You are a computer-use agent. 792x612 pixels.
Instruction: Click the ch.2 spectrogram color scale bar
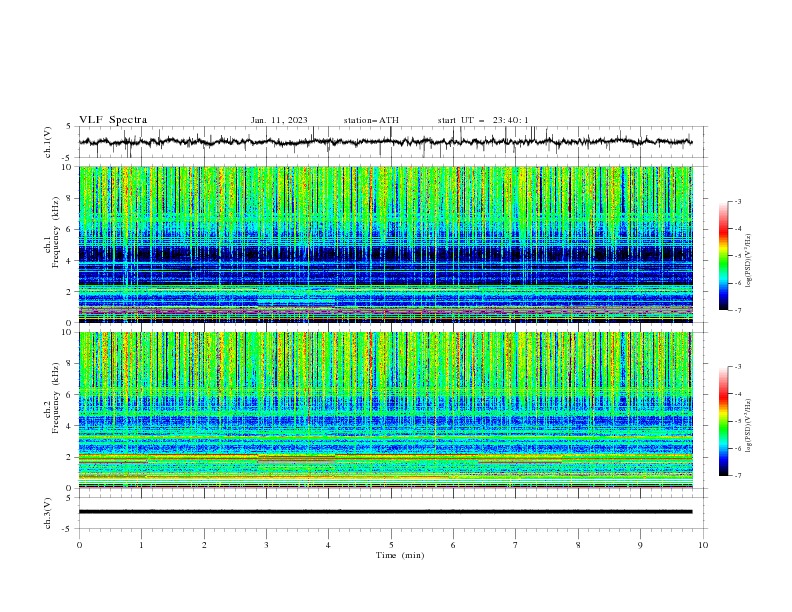(x=723, y=421)
